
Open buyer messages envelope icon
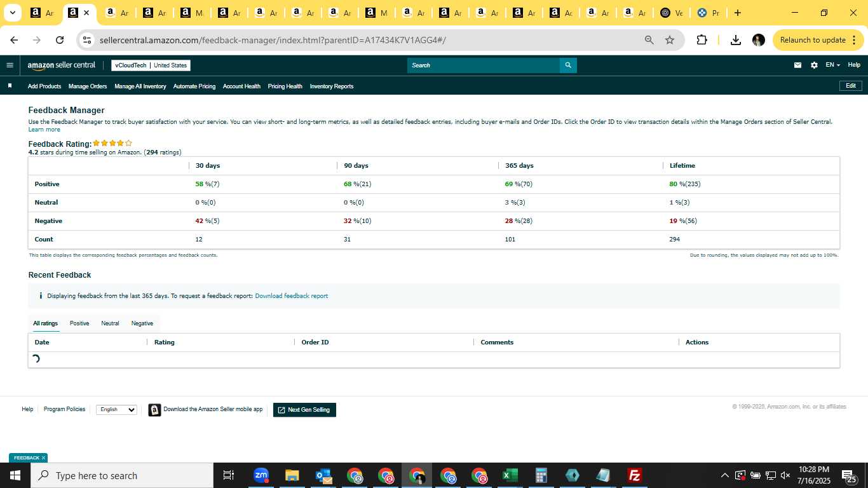(x=798, y=65)
